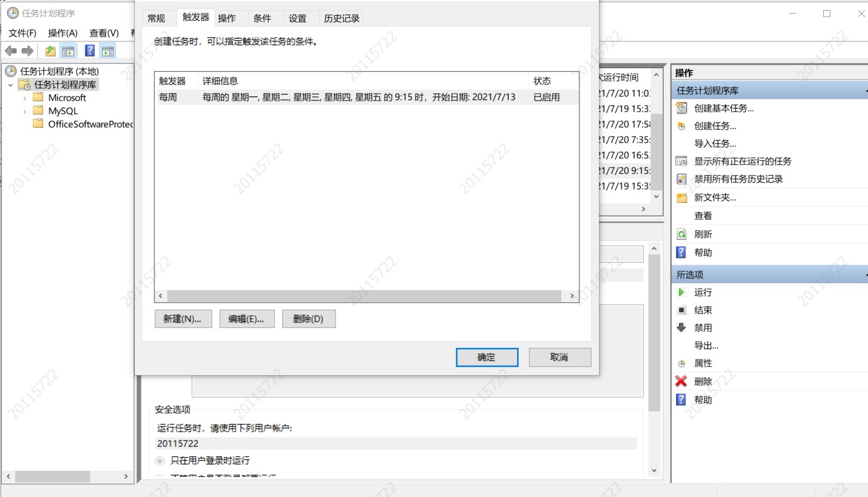Open the 文件(F) menu

pyautogui.click(x=22, y=33)
